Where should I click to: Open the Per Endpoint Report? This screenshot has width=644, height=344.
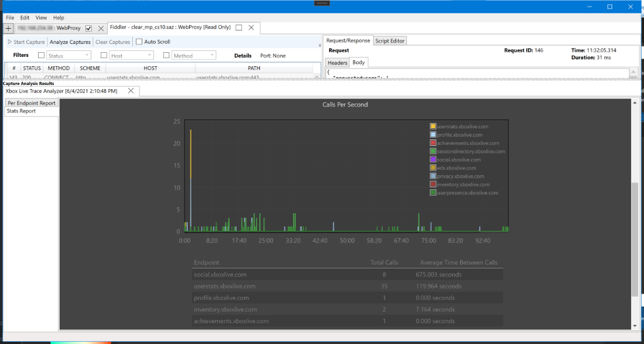pyautogui.click(x=32, y=103)
